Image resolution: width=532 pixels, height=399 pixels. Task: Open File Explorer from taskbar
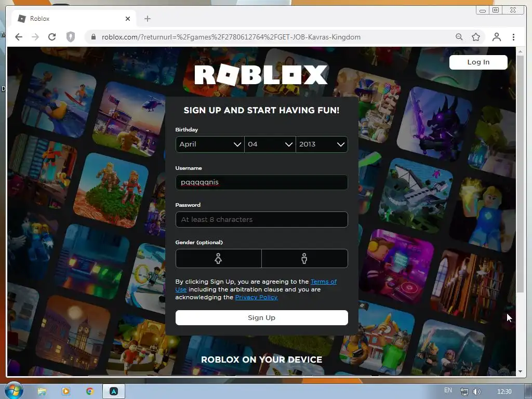[x=42, y=392]
